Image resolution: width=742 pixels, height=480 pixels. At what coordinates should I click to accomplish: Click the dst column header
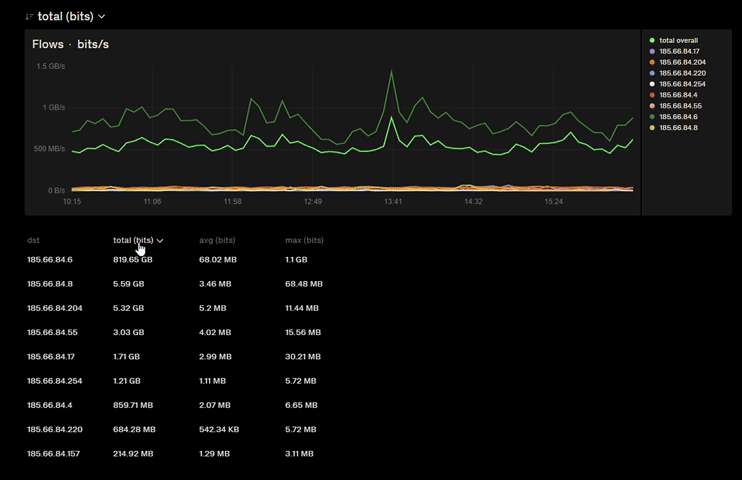click(x=33, y=240)
